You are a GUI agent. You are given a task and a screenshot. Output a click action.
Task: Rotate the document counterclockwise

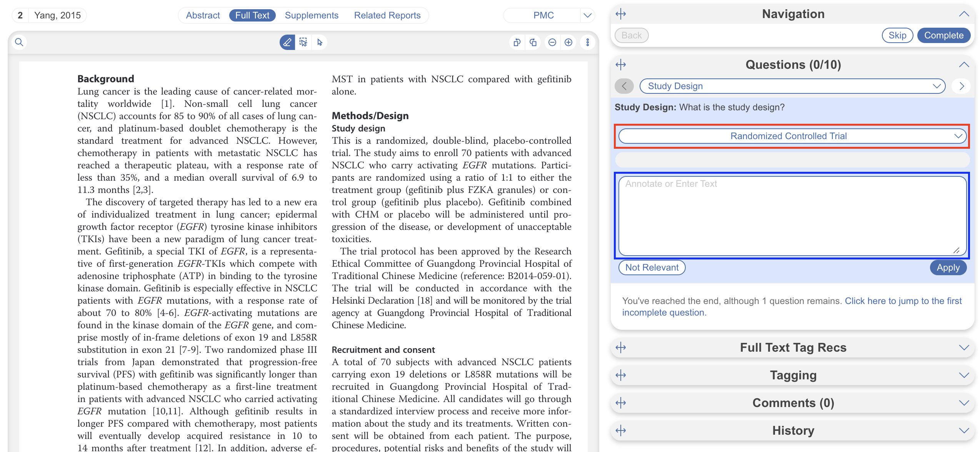pos(517,42)
